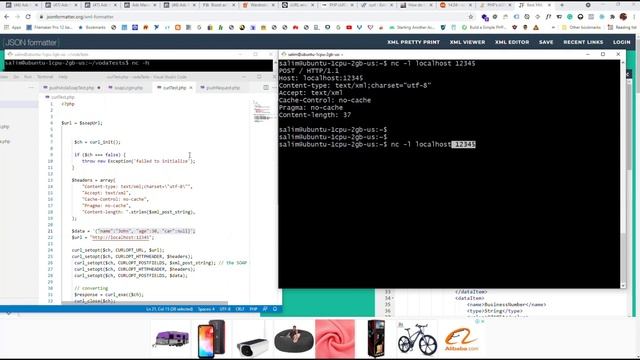640x360 pixels.
Task: Open the Help menu in VS Code
Action: pos(62,77)
